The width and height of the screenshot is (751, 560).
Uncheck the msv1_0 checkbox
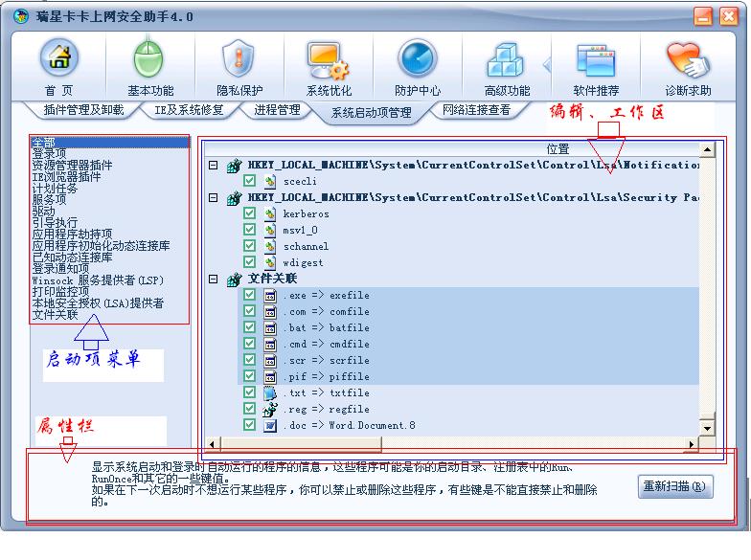(x=249, y=230)
